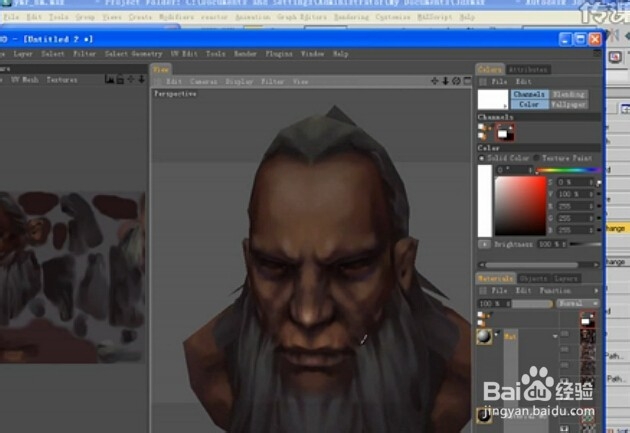The height and width of the screenshot is (433, 630).
Task: Select the Solid Color radio button
Action: point(481,158)
